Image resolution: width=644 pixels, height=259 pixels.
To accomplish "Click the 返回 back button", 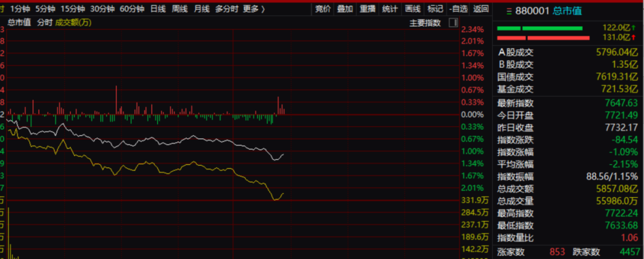I will tap(481, 9).
